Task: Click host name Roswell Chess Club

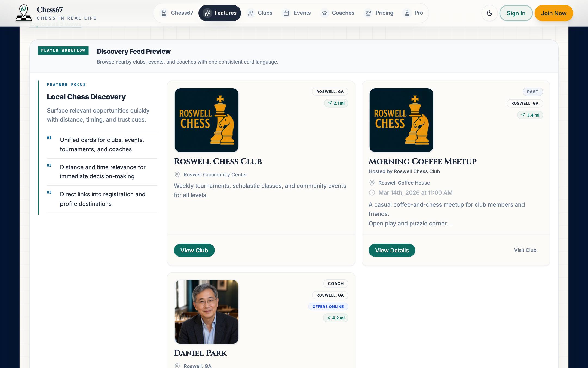Action: pyautogui.click(x=417, y=171)
